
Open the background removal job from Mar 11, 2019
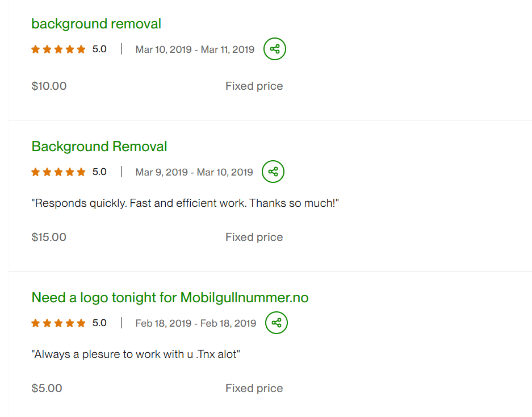(x=97, y=24)
